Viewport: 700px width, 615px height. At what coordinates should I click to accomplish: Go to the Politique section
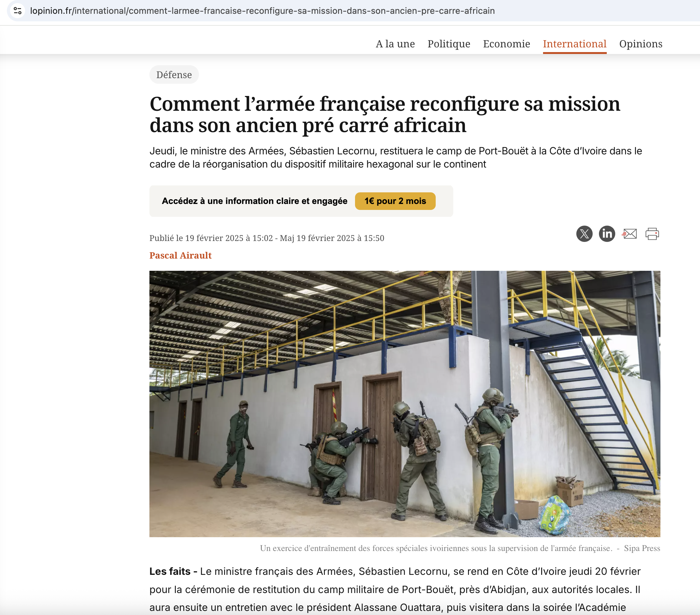(x=449, y=44)
